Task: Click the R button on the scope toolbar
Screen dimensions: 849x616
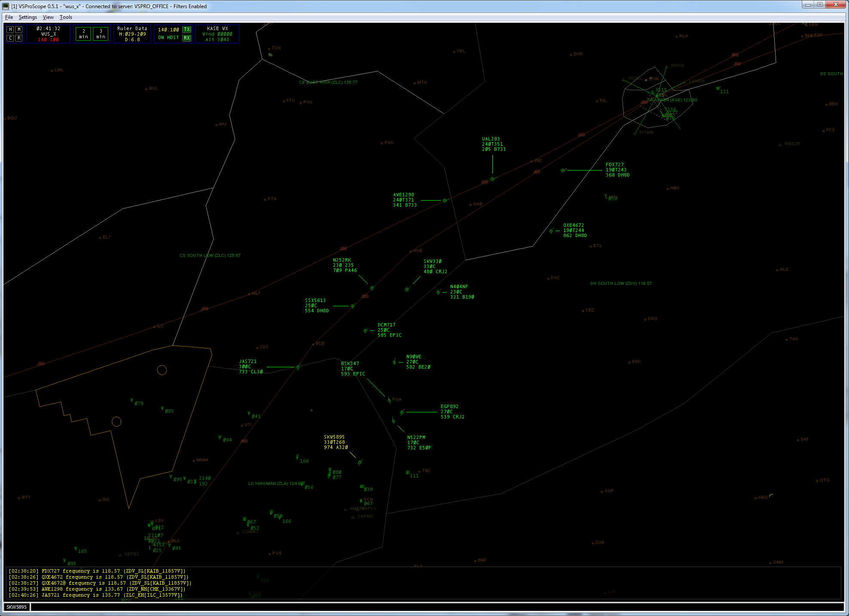Action: pos(18,38)
